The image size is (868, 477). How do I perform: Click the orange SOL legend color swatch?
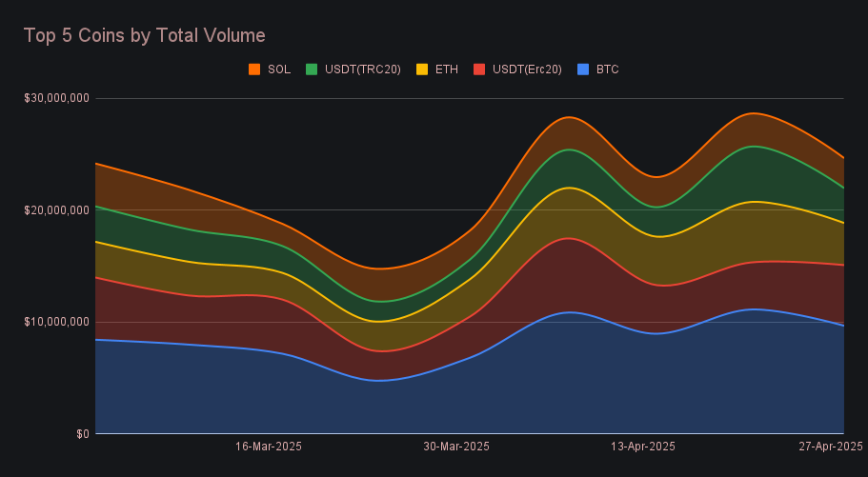(254, 70)
